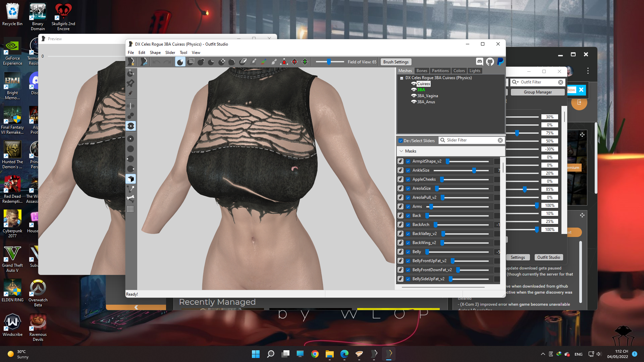Click the Pin tool in side toolbar

[x=131, y=83]
